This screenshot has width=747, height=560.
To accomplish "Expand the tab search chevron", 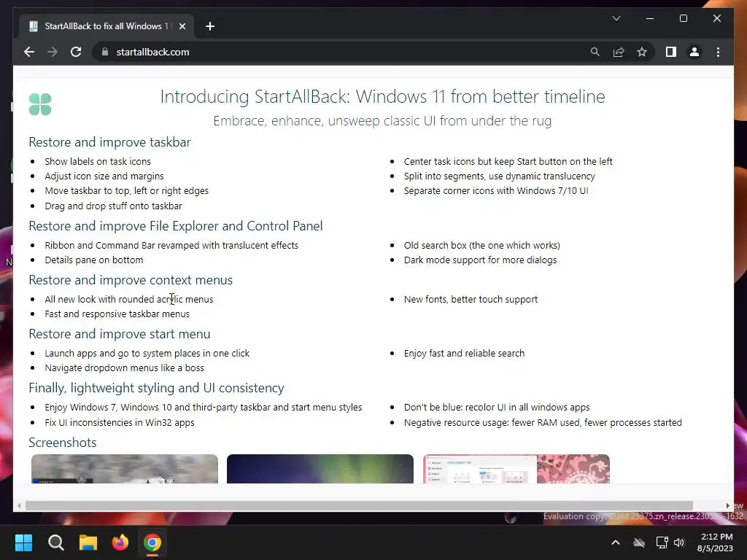I will (616, 18).
